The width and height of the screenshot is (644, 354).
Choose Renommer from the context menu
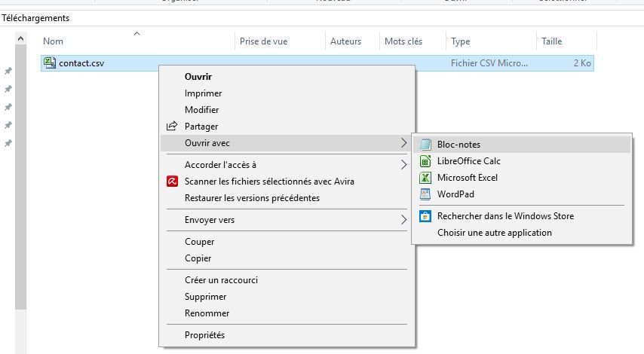[x=207, y=313]
